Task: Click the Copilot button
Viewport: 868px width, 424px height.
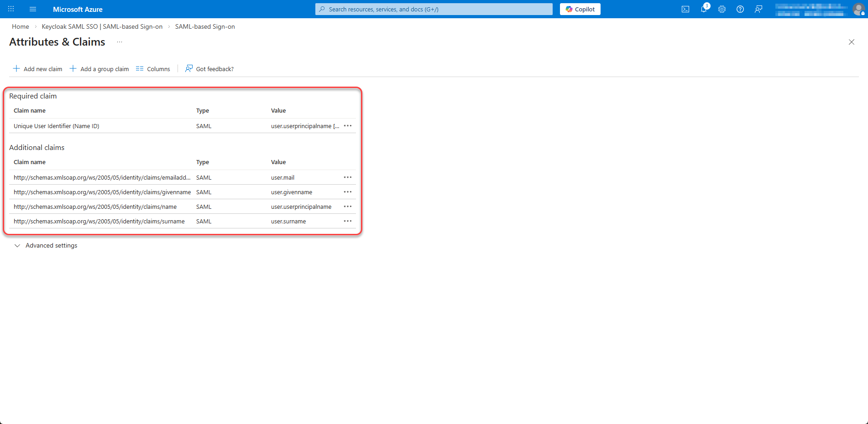Action: (x=580, y=9)
